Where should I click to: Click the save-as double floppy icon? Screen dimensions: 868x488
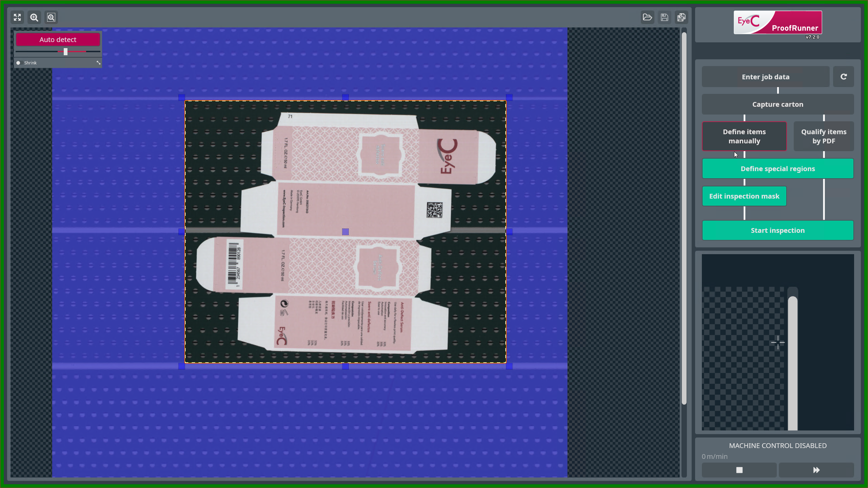pos(681,17)
